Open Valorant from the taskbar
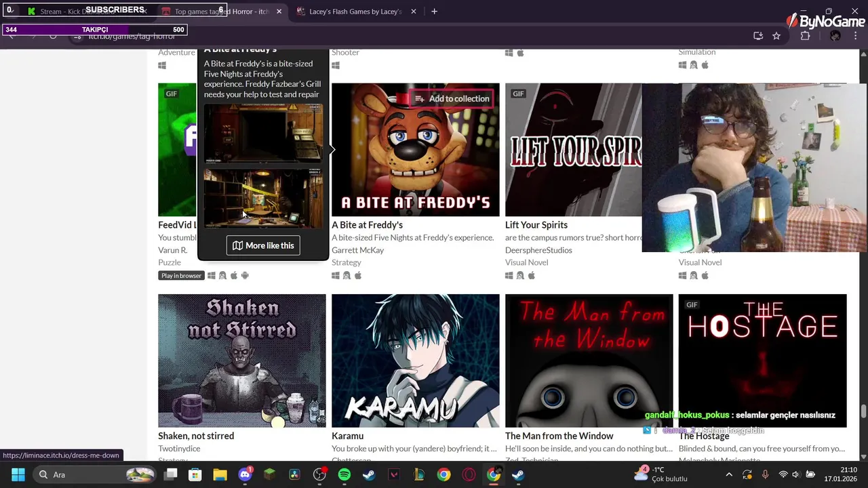 click(394, 474)
